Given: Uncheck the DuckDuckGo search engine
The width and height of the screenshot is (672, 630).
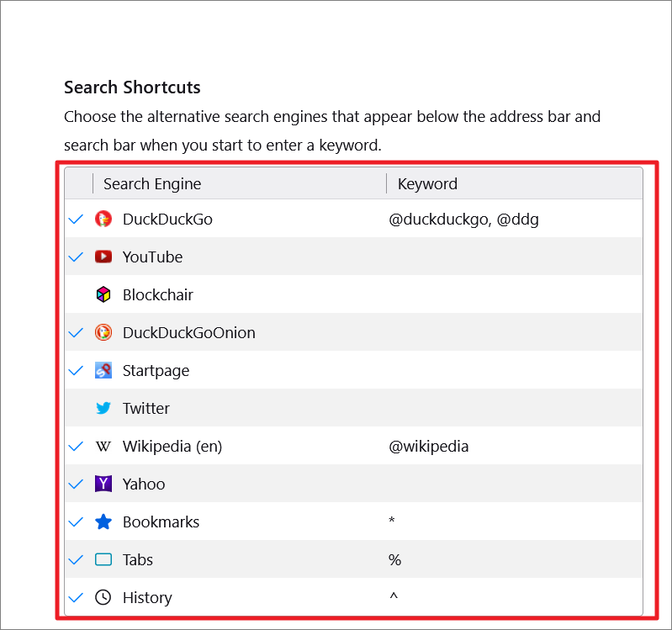Looking at the screenshot, I should (76, 220).
